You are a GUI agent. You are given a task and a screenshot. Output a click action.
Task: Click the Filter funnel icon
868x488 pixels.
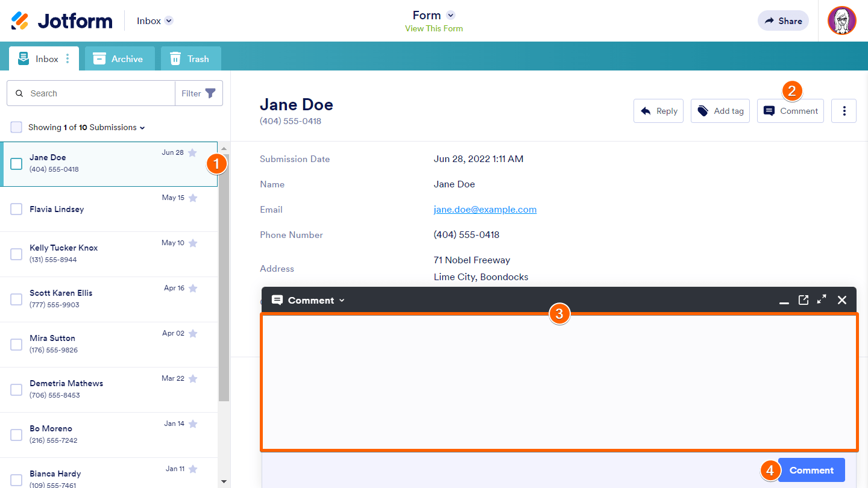(x=210, y=93)
